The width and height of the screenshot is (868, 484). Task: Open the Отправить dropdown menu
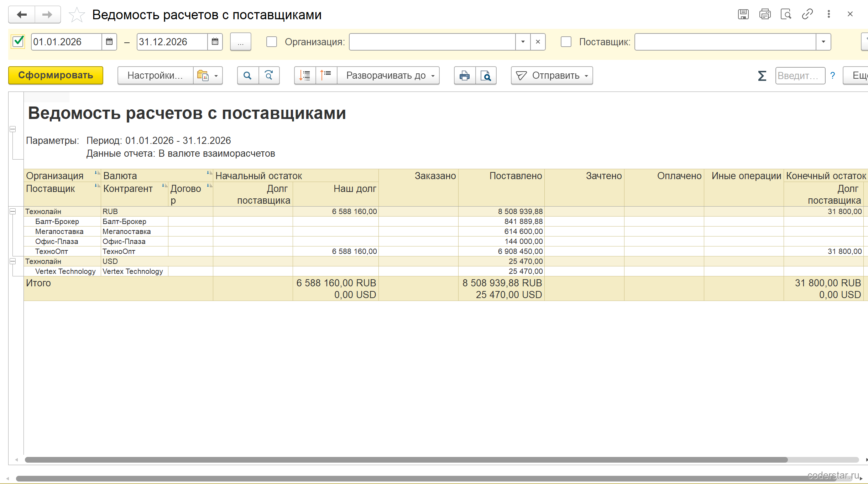point(552,75)
